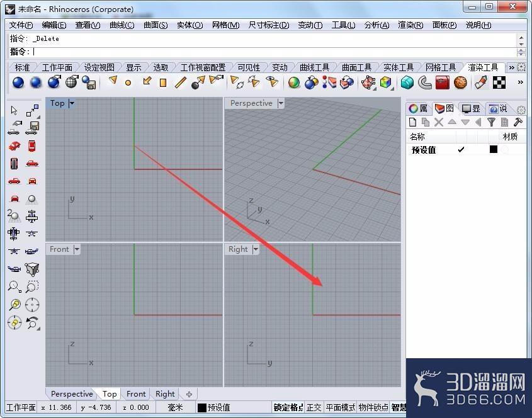Select the 预设值 layer row name

tap(424, 150)
